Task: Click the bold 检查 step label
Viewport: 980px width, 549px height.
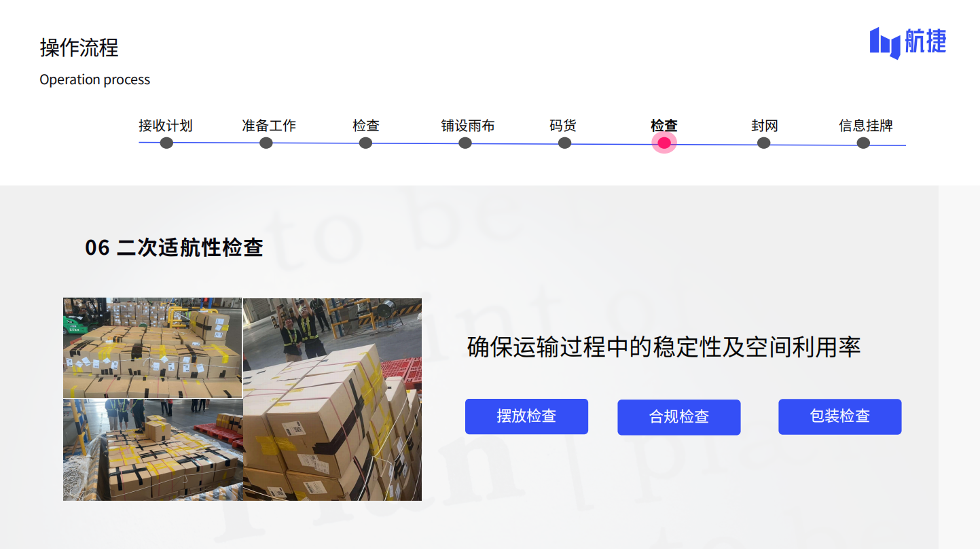Action: [x=664, y=126]
